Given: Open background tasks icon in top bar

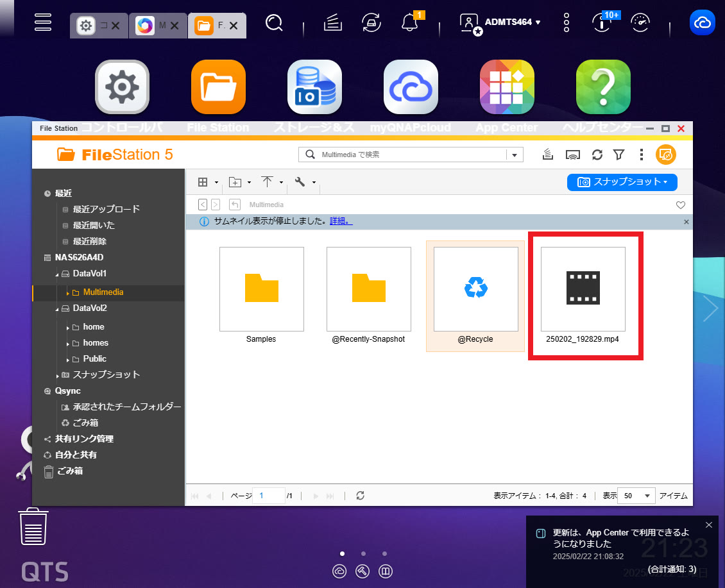Looking at the screenshot, I should [332, 22].
